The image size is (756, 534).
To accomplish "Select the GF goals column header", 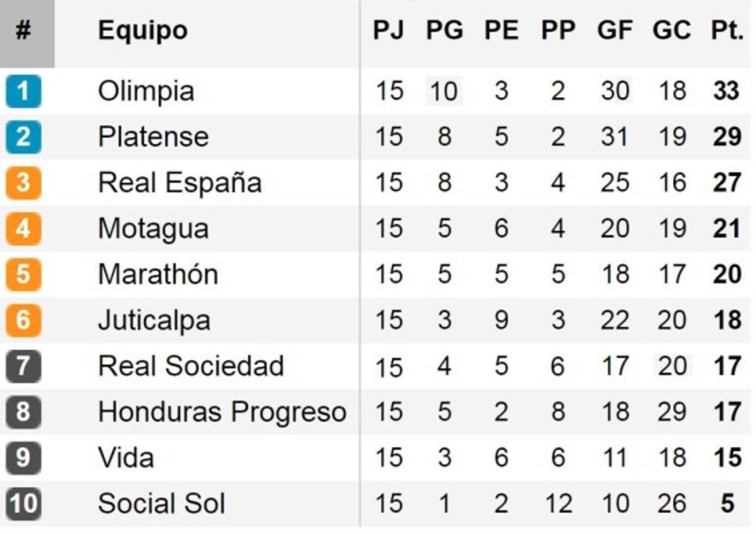I will (614, 30).
